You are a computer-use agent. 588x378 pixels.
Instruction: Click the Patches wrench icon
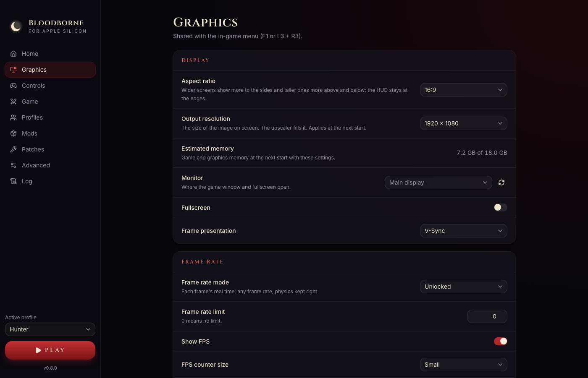[13, 149]
